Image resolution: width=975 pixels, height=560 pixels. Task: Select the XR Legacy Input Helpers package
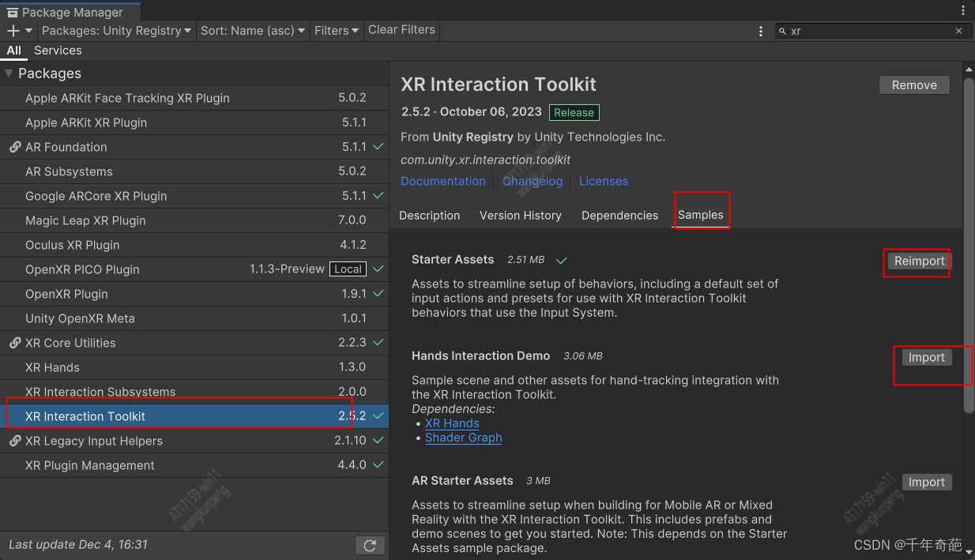[x=194, y=441]
